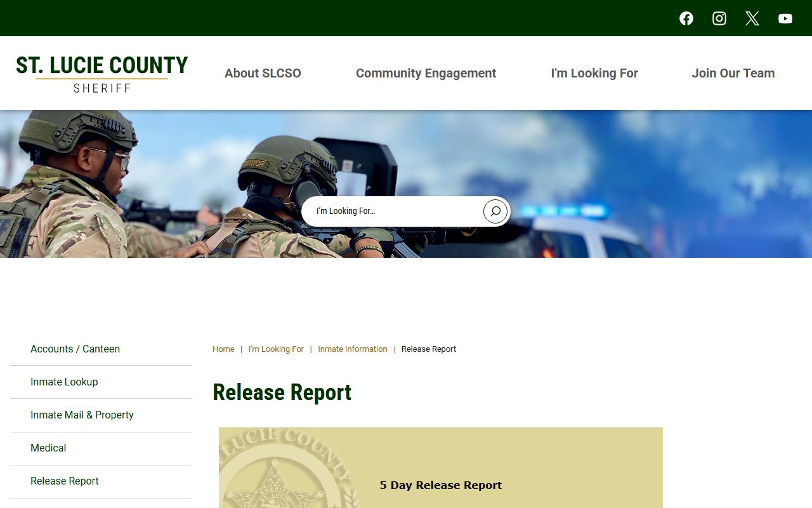Click the Release Report page heading
This screenshot has height=508, width=812.
282,392
